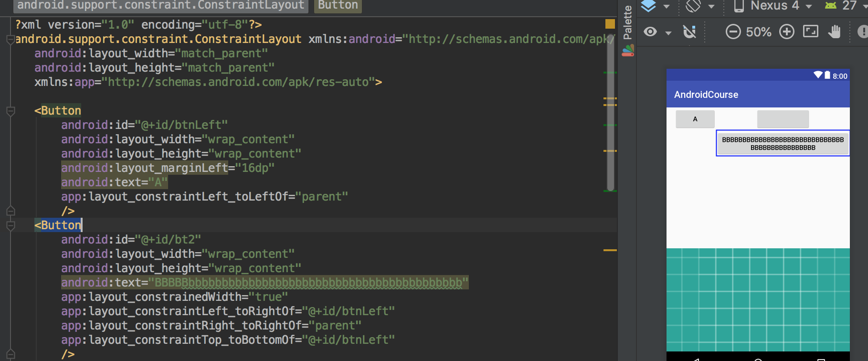Expand the view options dropdown arrow
This screenshot has height=361, width=868.
[x=668, y=33]
